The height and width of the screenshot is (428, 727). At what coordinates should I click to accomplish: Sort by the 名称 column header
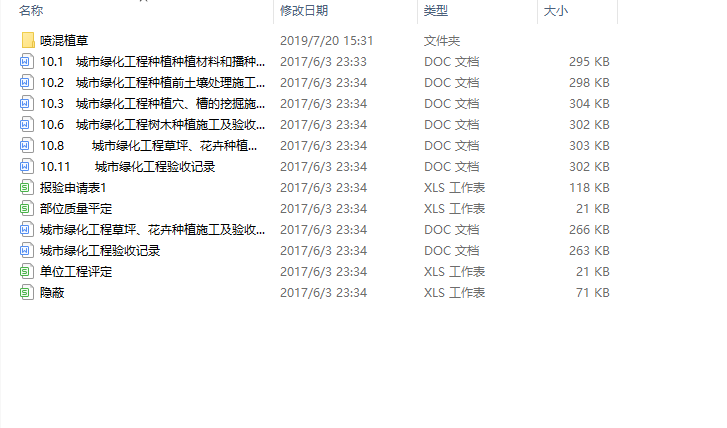coord(31,11)
